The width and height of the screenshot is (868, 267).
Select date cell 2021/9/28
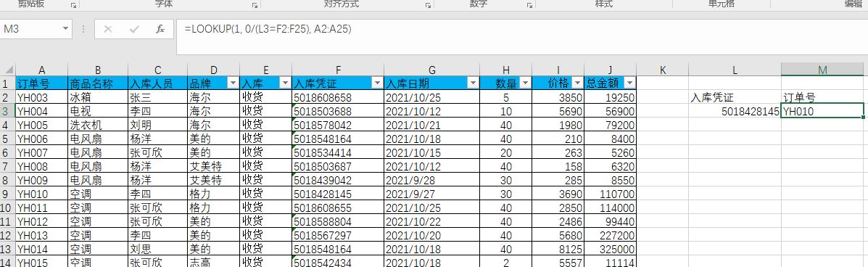431,180
